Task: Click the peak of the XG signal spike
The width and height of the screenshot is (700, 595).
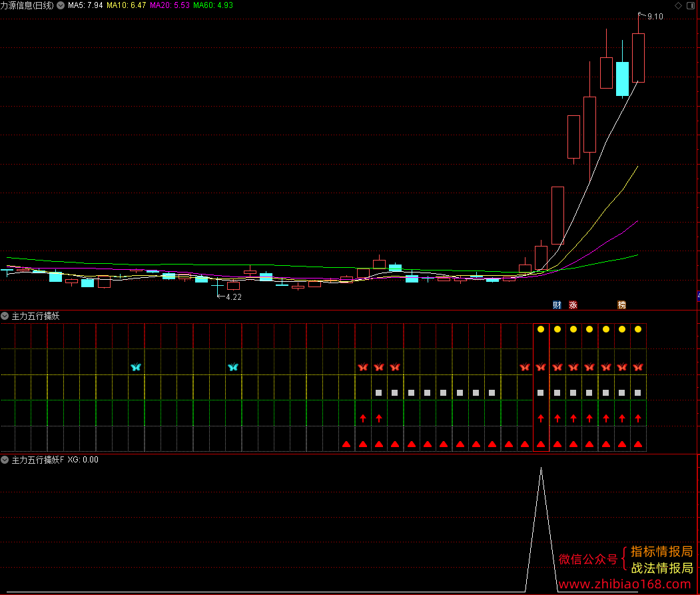Action: click(541, 468)
